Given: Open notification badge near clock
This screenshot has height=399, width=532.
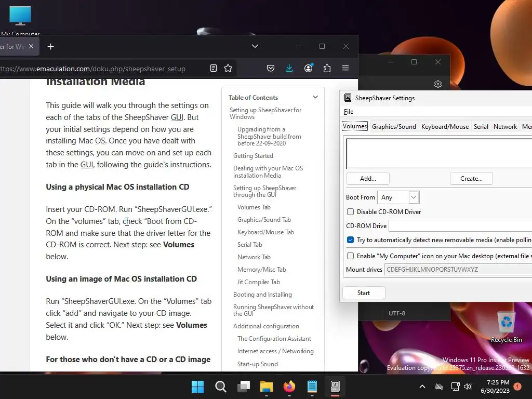Looking at the screenshot, I should click(x=517, y=387).
